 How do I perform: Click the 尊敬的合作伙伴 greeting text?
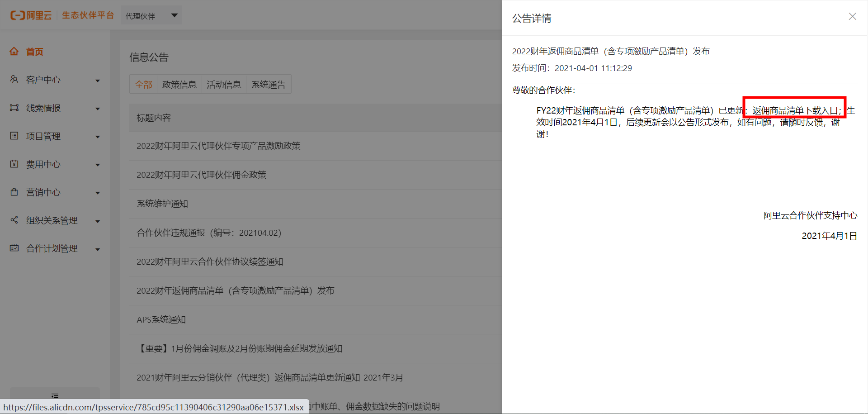click(x=544, y=90)
